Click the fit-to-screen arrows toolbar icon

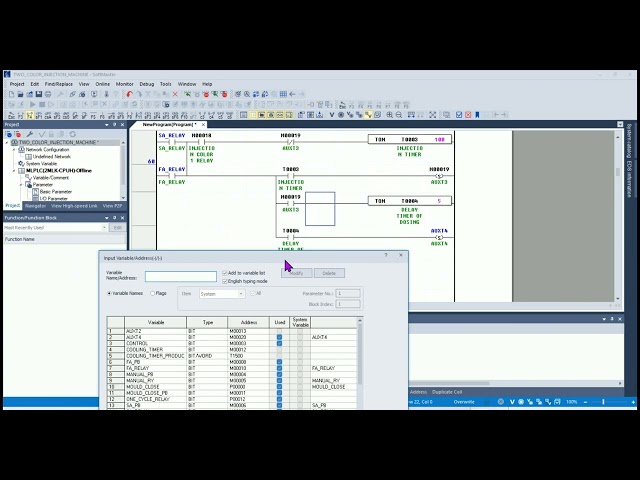coord(432,115)
